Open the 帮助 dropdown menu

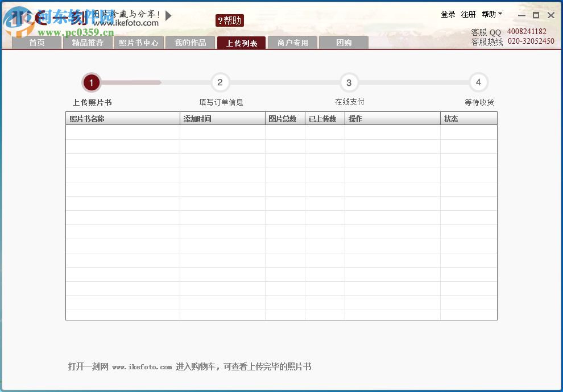point(490,14)
